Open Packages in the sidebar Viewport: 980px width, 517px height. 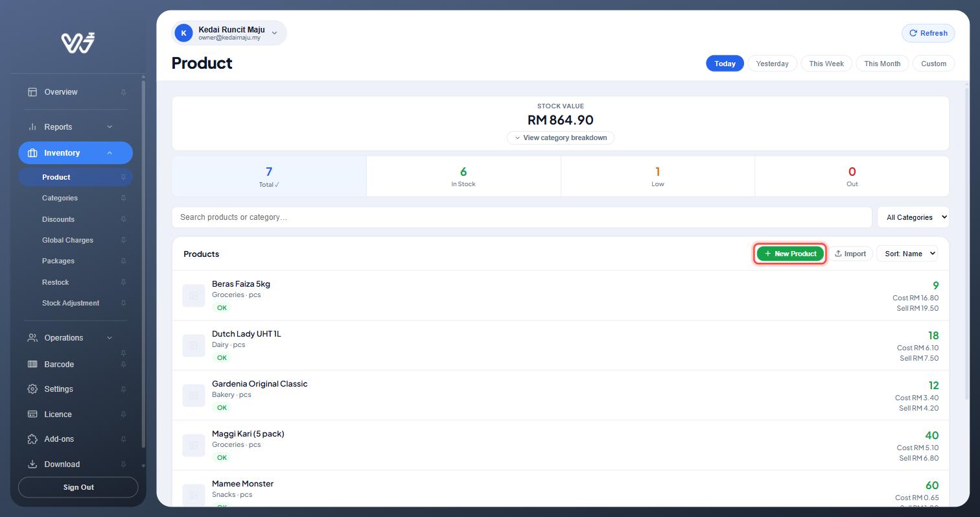pos(58,261)
